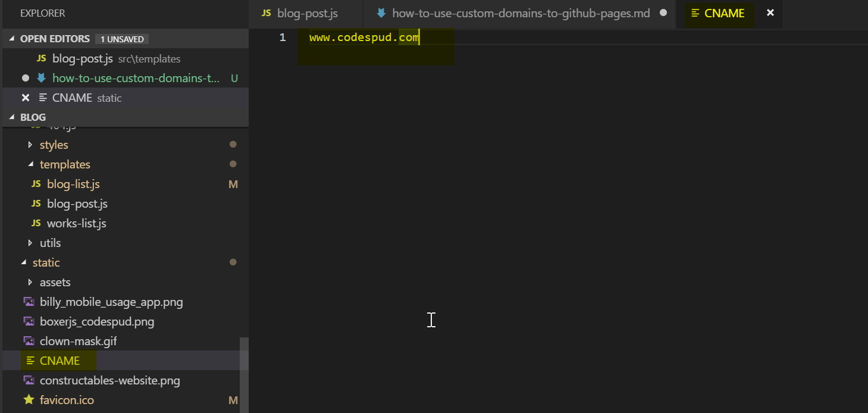Click on www.codespud.com text in editor
The image size is (868, 413).
pyautogui.click(x=364, y=37)
